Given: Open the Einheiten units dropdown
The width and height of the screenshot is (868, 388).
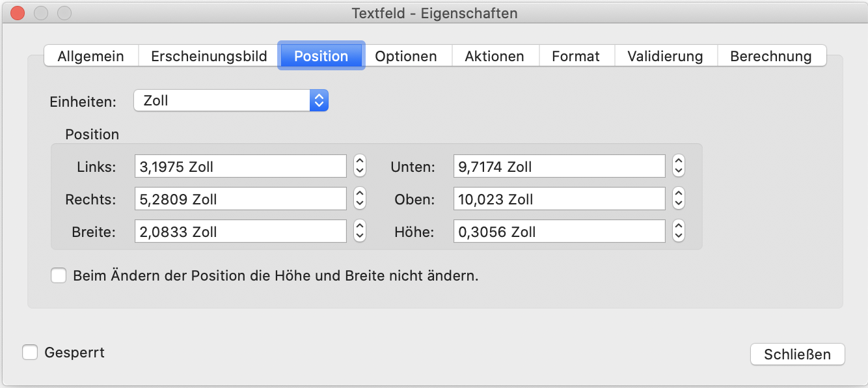Looking at the screenshot, I should (231, 101).
